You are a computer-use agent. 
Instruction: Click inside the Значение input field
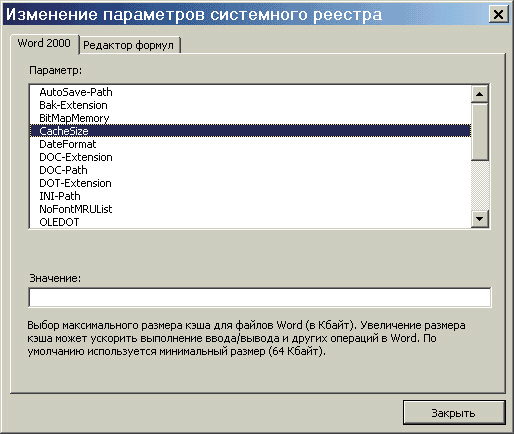point(260,297)
